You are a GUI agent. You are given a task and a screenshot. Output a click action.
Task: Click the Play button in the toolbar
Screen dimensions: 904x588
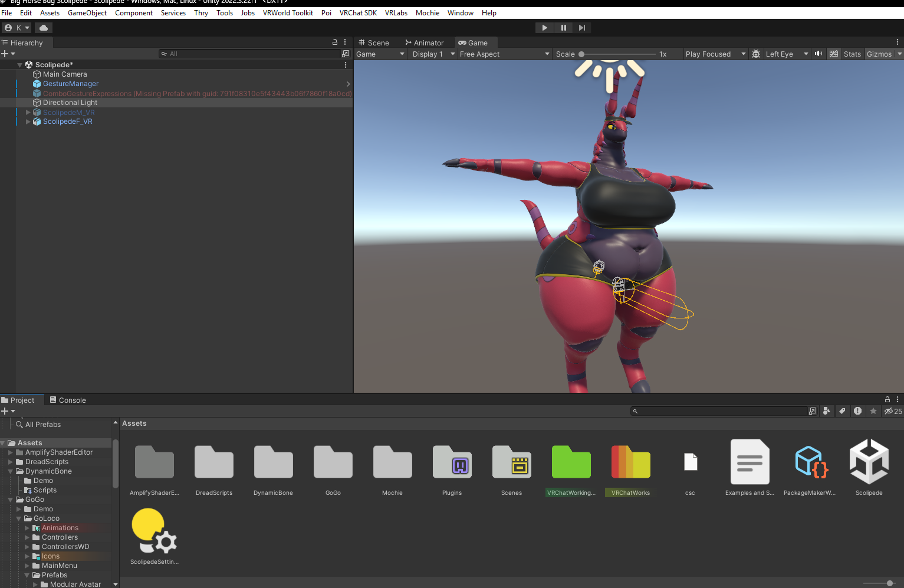pos(544,28)
